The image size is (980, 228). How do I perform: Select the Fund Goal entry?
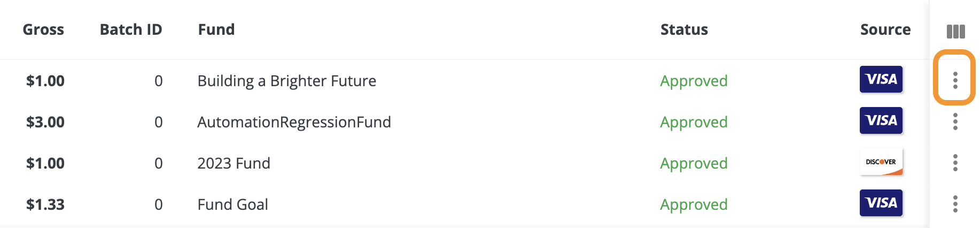pos(233,204)
